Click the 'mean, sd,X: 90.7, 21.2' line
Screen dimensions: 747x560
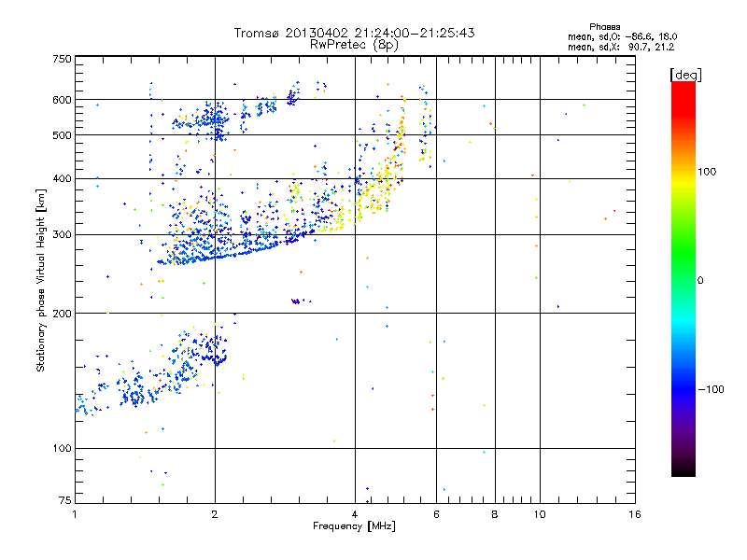pos(621,47)
